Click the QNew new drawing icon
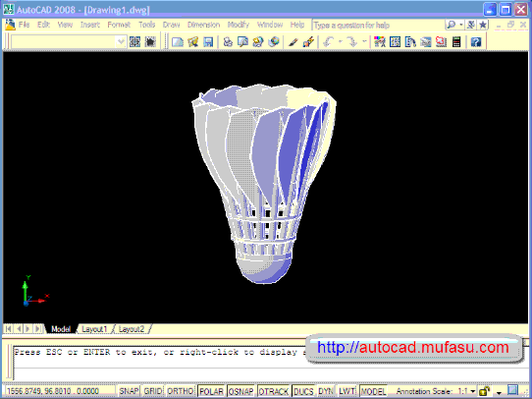The width and height of the screenshot is (532, 399). tap(177, 42)
